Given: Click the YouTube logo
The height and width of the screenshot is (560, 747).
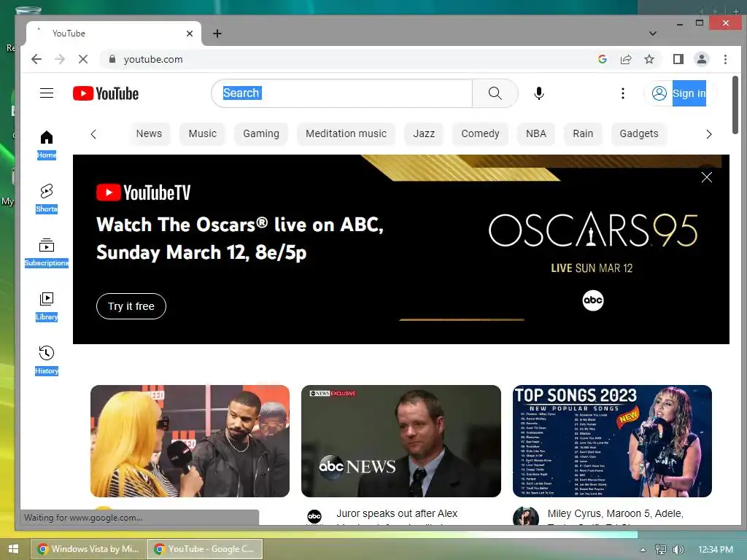Looking at the screenshot, I should tap(106, 93).
